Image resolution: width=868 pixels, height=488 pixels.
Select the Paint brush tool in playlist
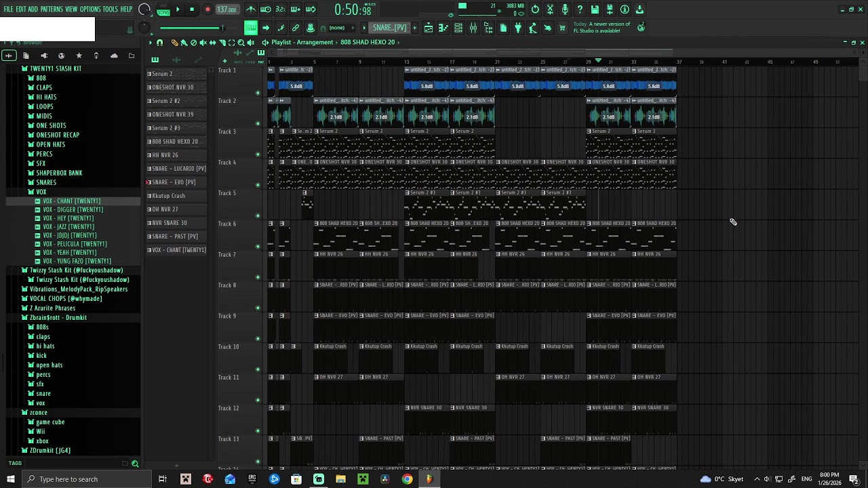click(184, 42)
